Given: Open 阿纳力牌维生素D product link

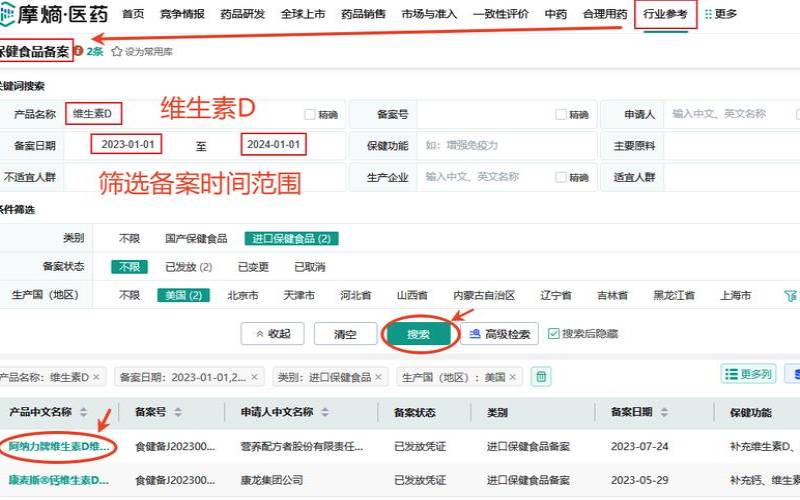Looking at the screenshot, I should coord(59,446).
